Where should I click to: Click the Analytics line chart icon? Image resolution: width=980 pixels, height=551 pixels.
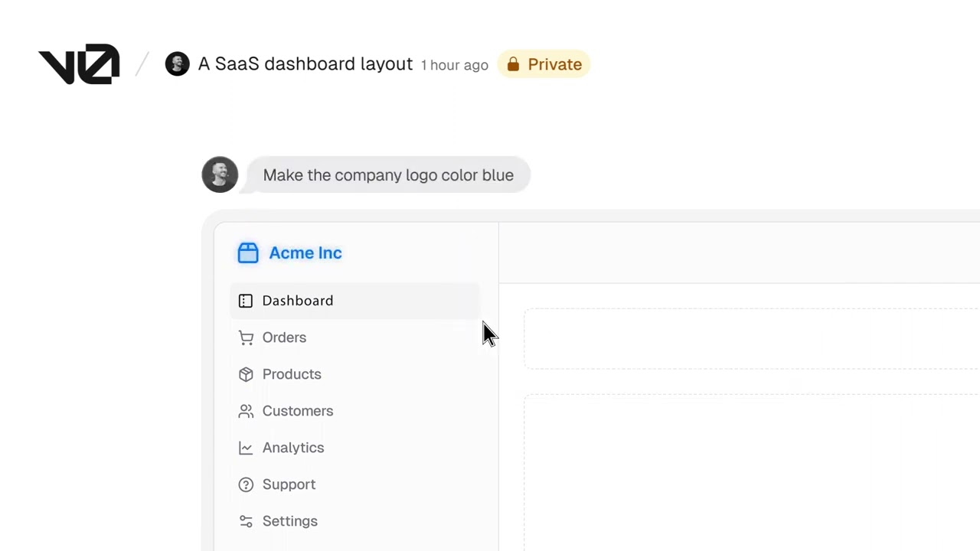click(246, 448)
